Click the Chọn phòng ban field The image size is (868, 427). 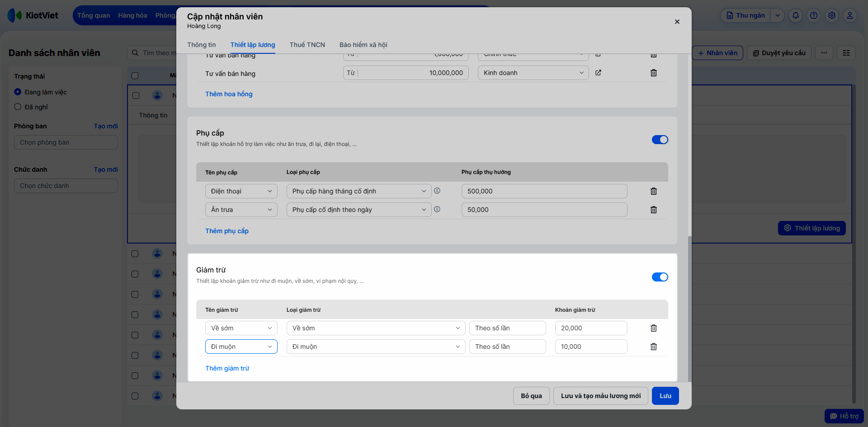(x=66, y=142)
